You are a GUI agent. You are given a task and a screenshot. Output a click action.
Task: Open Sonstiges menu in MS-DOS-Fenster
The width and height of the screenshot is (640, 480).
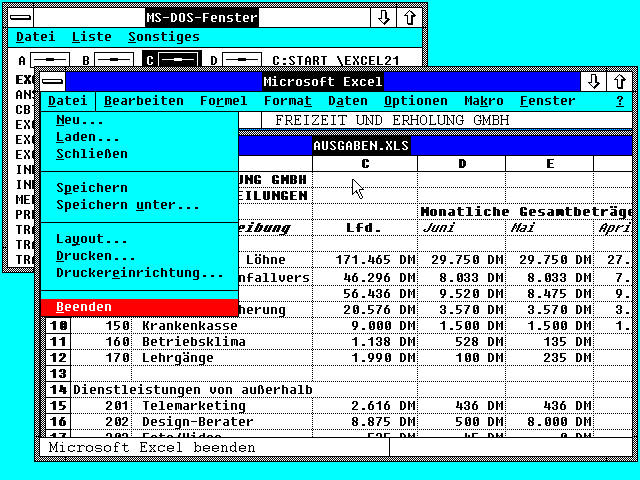pos(164,37)
